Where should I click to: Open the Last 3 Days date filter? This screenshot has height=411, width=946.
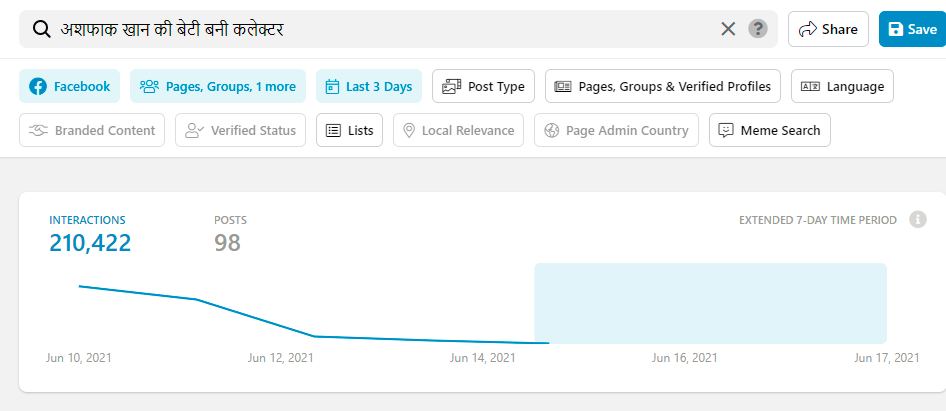(369, 86)
